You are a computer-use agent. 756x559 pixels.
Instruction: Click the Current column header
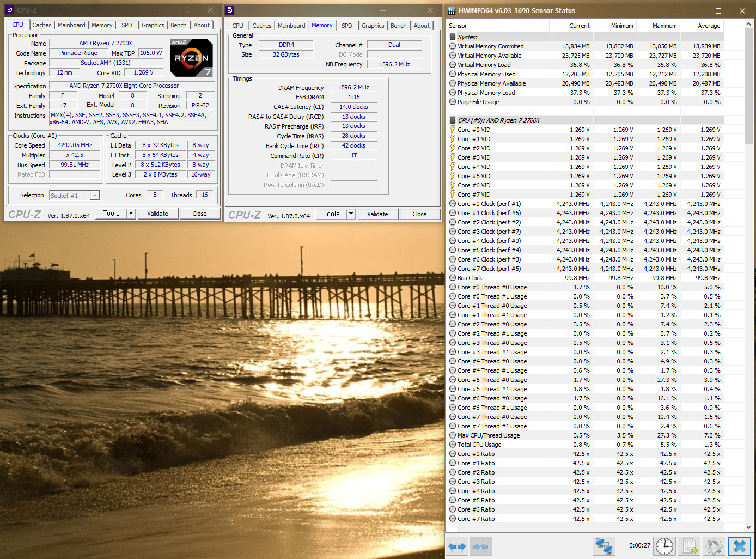571,26
